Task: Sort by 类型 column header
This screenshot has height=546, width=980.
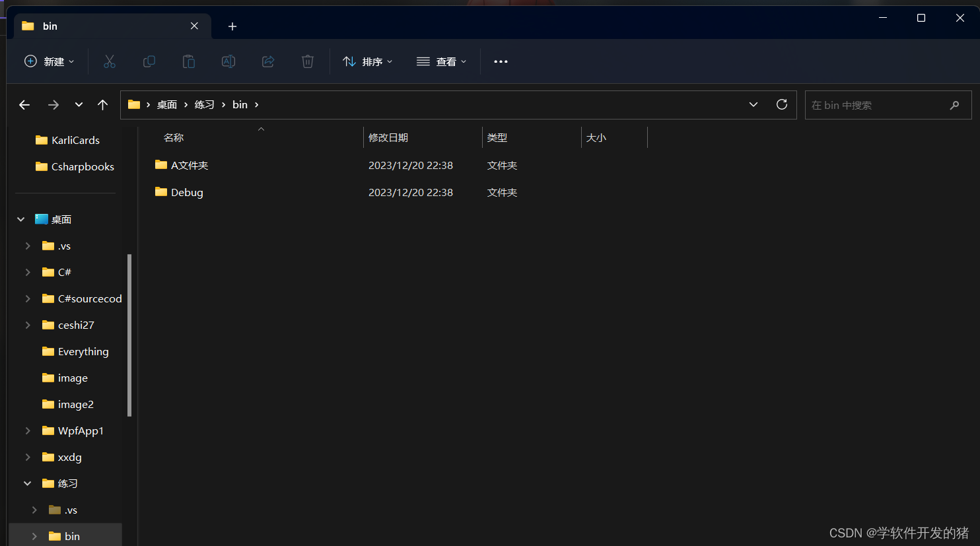Action: pos(497,137)
